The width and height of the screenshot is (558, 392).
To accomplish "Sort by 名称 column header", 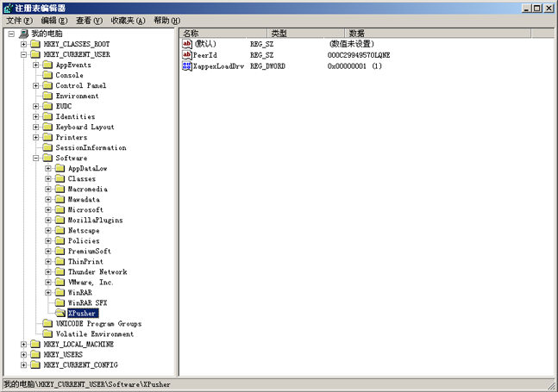I will pos(223,34).
